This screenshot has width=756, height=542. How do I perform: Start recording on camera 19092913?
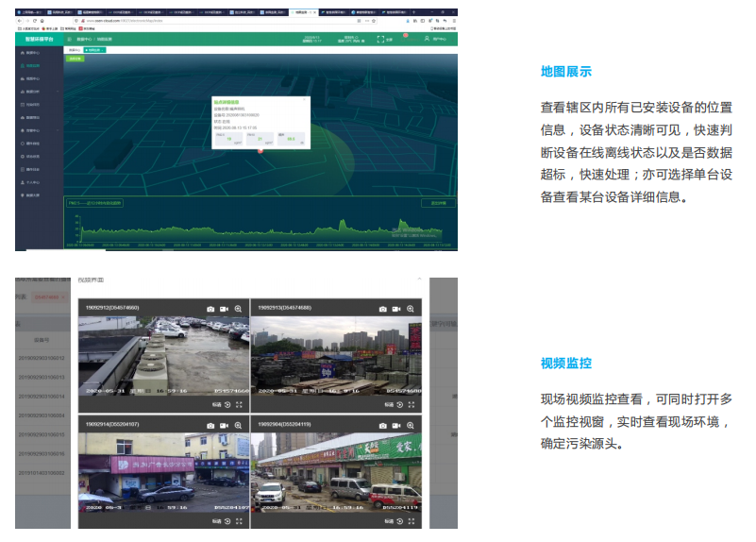(396, 309)
